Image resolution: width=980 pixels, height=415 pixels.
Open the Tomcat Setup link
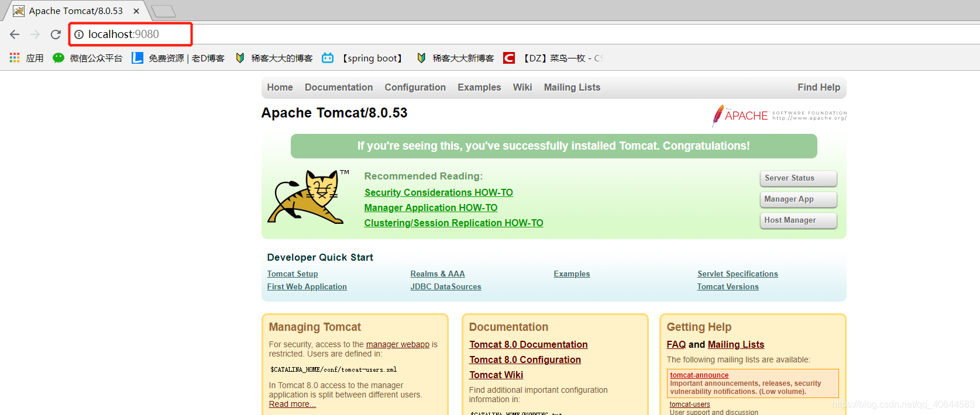click(x=293, y=274)
